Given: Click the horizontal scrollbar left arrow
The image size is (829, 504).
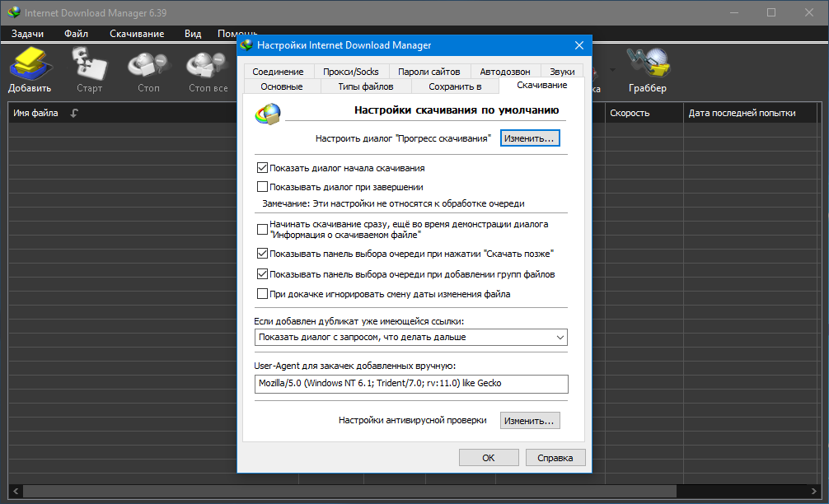Looking at the screenshot, I should coord(16,492).
